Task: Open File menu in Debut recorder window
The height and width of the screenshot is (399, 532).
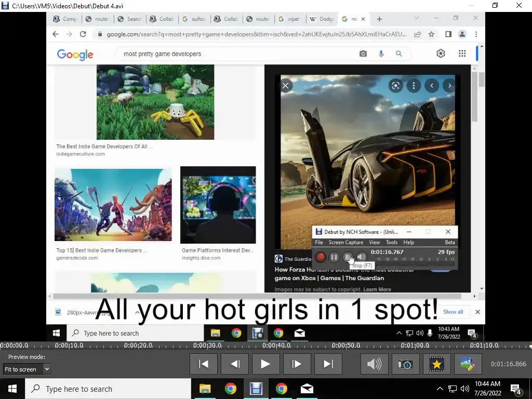Action: [319, 242]
